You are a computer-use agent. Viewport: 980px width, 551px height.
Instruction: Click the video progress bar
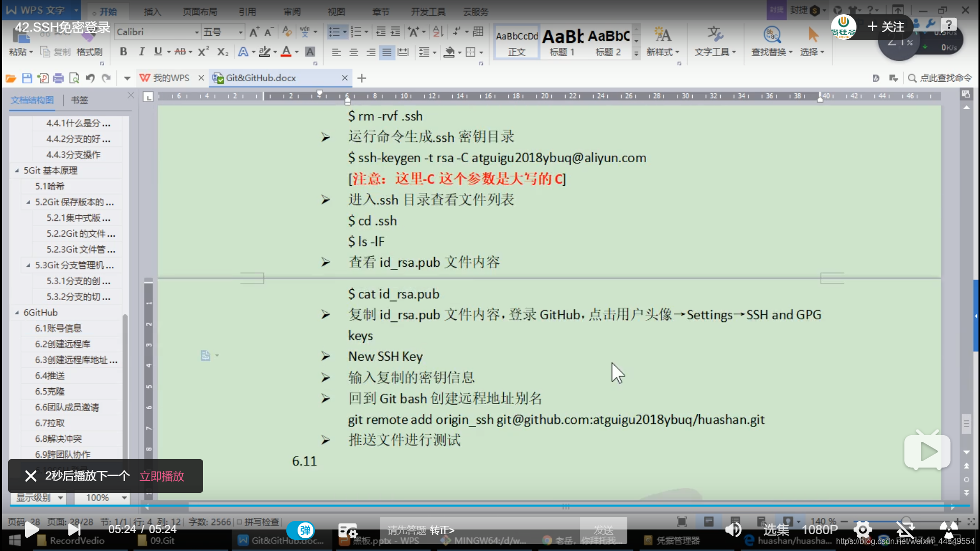point(490,506)
